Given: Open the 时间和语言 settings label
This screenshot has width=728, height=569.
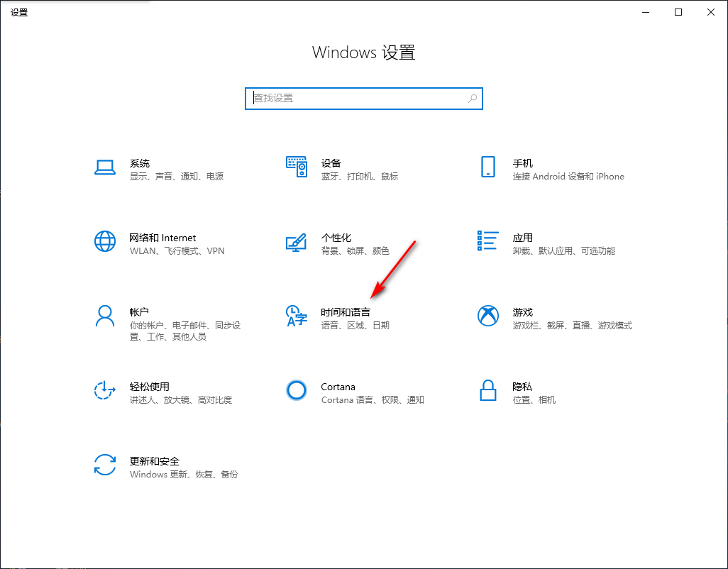Looking at the screenshot, I should 346,312.
